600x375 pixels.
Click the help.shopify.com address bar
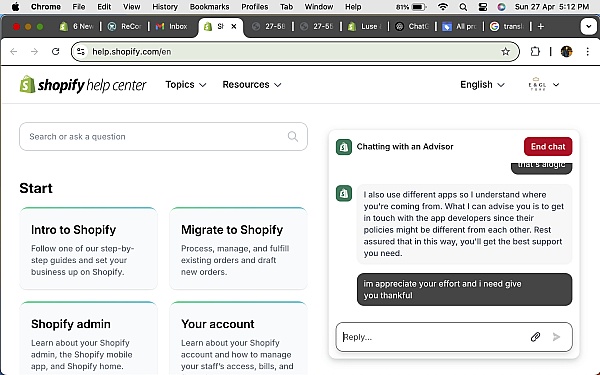295,52
